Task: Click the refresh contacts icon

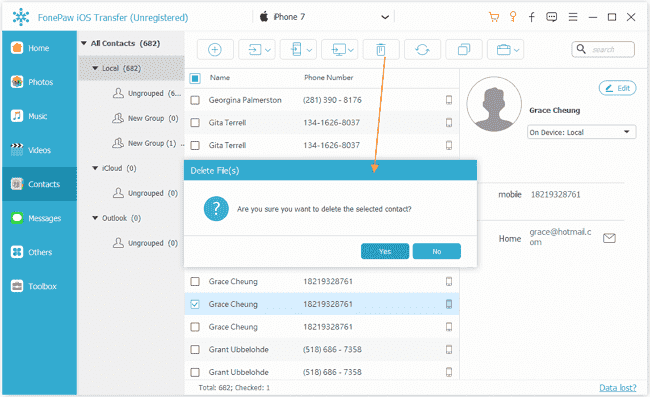Action: coord(422,50)
